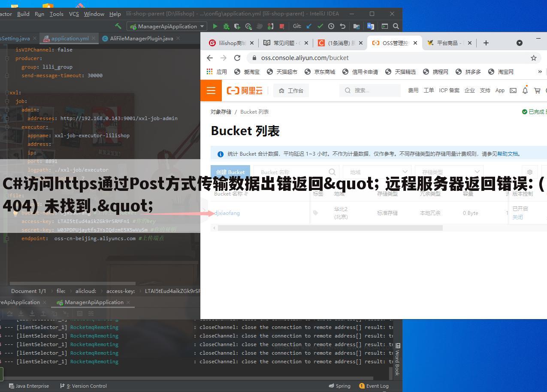
Task: Open Aliyun Cloud Shell terminal icon
Action: [x=513, y=90]
